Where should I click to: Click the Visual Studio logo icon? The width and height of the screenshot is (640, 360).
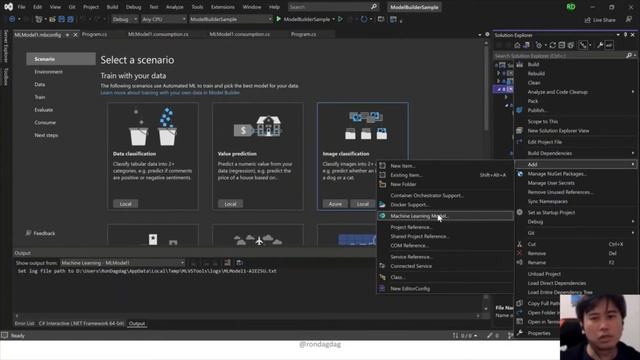tap(8, 7)
